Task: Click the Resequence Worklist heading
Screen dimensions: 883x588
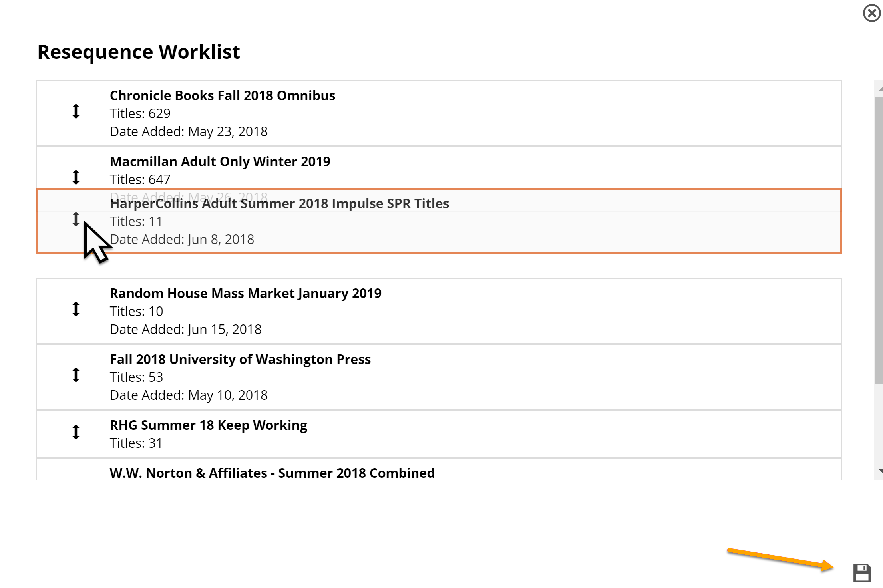Action: [138, 52]
